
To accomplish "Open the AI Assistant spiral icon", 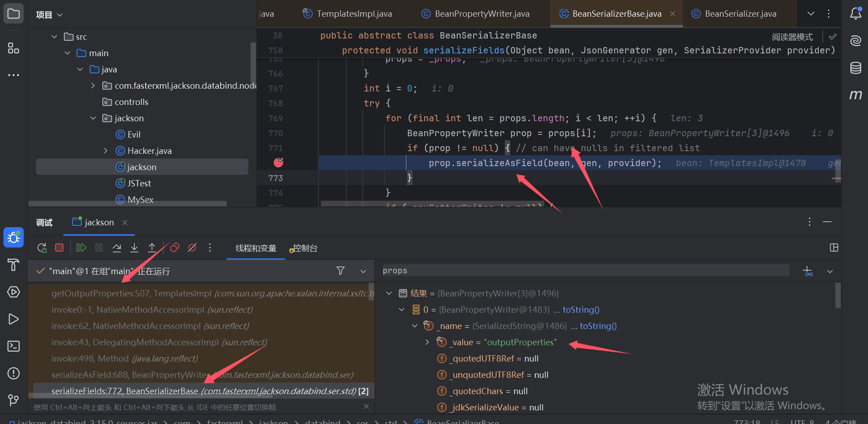I will (x=855, y=41).
